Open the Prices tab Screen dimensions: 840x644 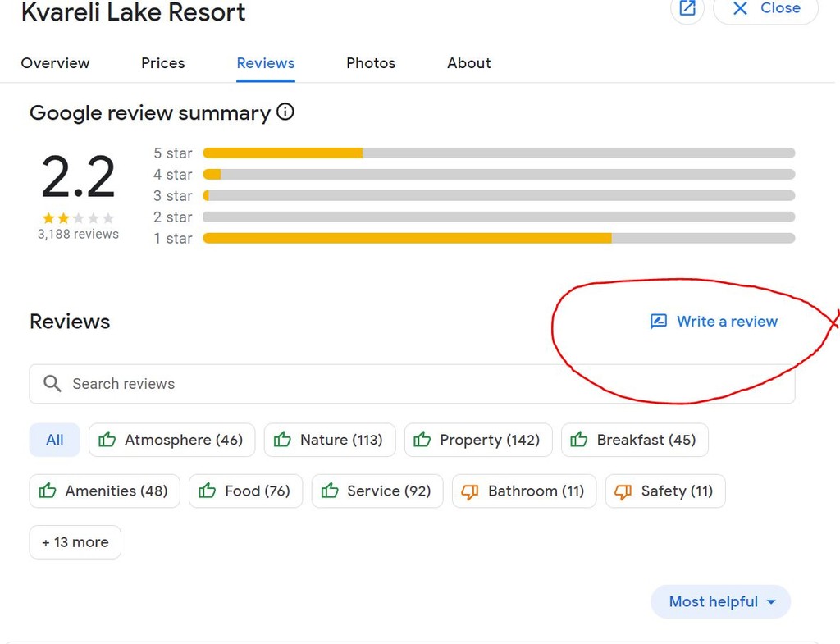coord(163,63)
